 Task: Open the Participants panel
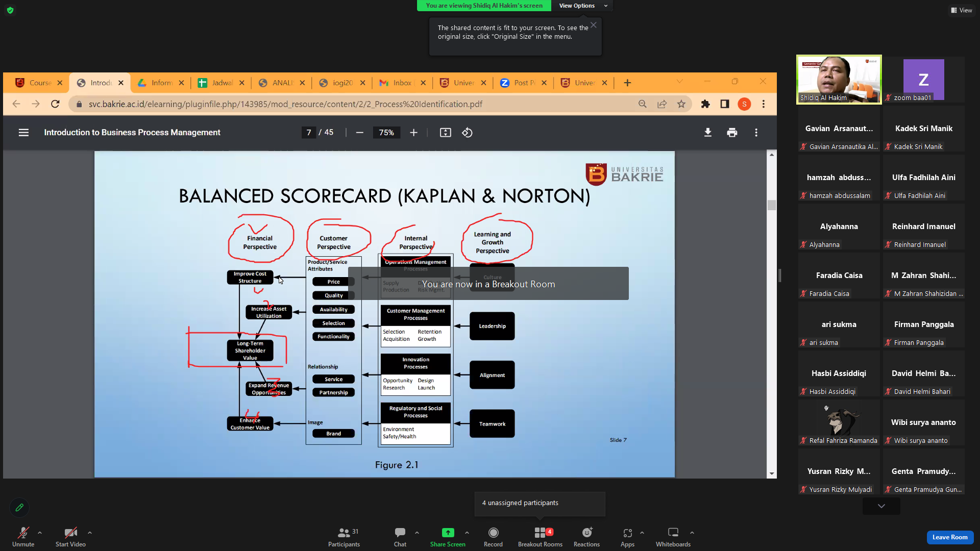(344, 537)
